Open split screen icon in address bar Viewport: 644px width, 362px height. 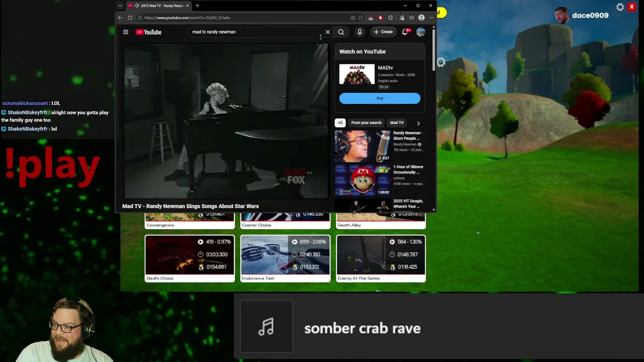(x=353, y=18)
